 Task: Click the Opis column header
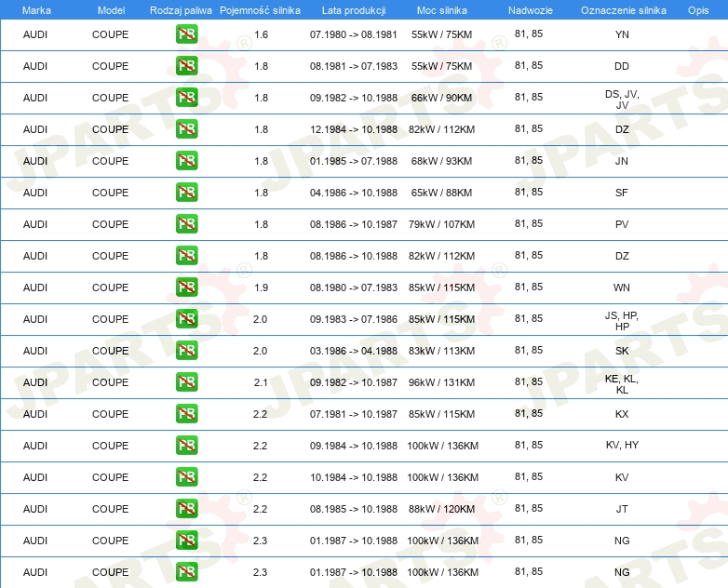point(698,10)
